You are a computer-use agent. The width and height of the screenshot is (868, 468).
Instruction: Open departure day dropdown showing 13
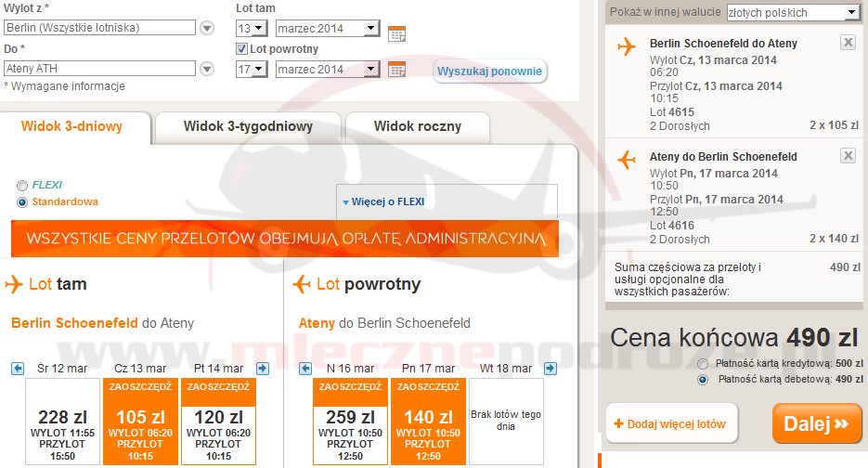point(252,28)
